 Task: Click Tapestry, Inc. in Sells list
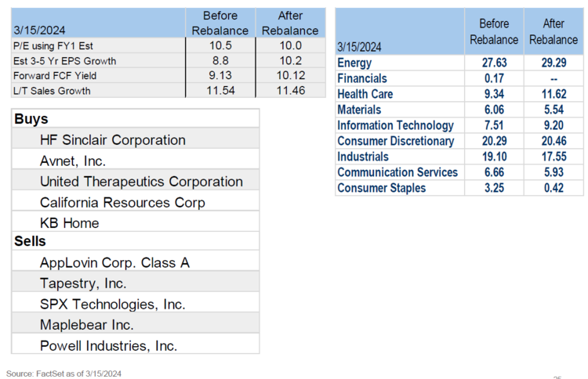coord(83,283)
